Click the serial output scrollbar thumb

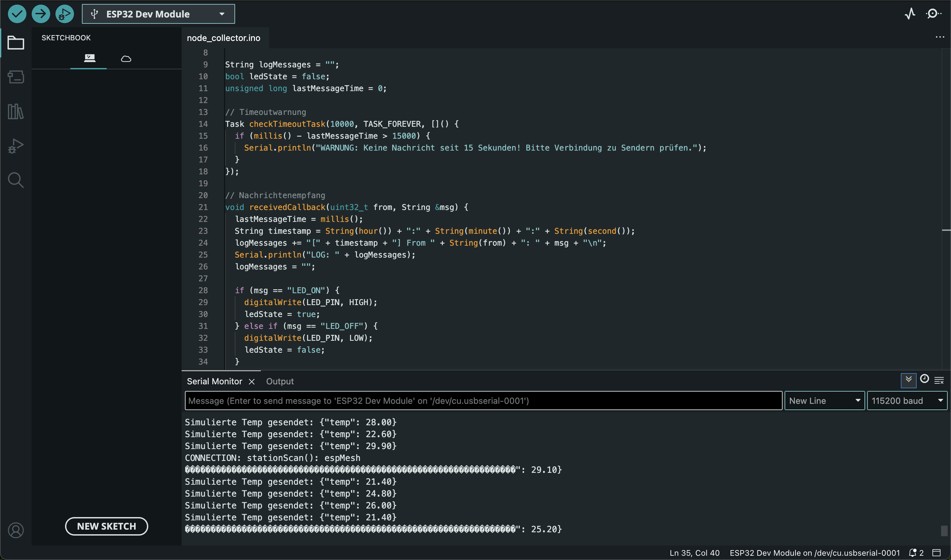pos(944,531)
